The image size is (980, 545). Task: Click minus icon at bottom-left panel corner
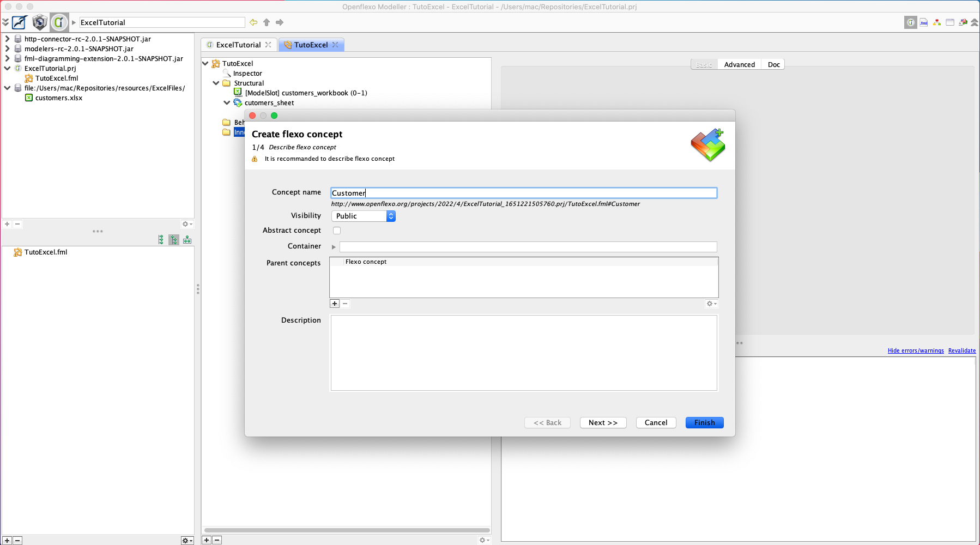[17, 541]
